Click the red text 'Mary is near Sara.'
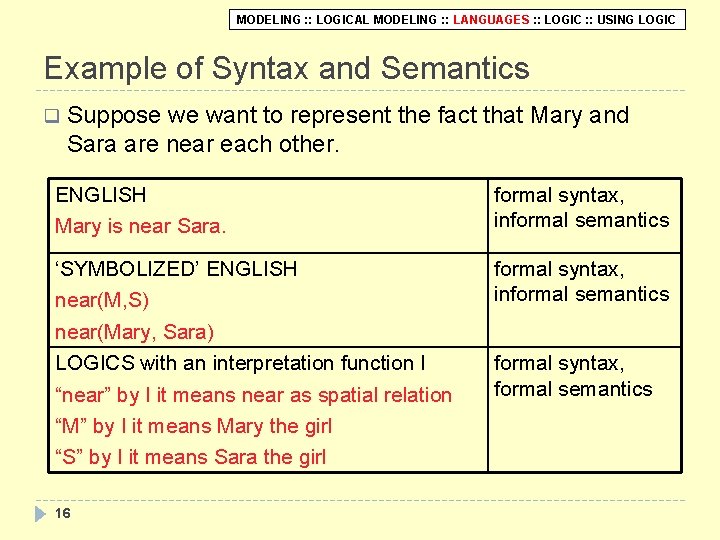The height and width of the screenshot is (540, 720). (141, 226)
